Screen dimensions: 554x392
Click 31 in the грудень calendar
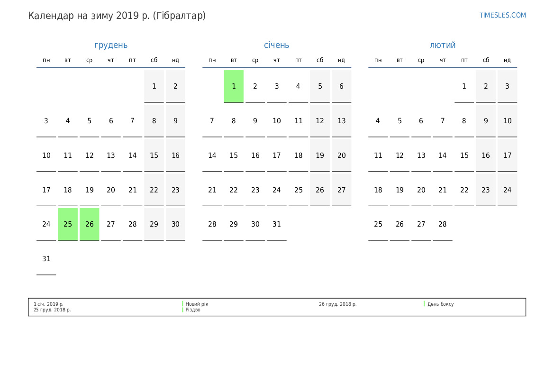pos(46,259)
